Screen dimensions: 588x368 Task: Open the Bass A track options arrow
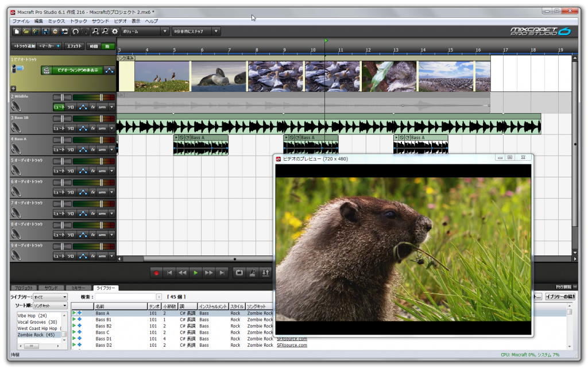click(111, 150)
